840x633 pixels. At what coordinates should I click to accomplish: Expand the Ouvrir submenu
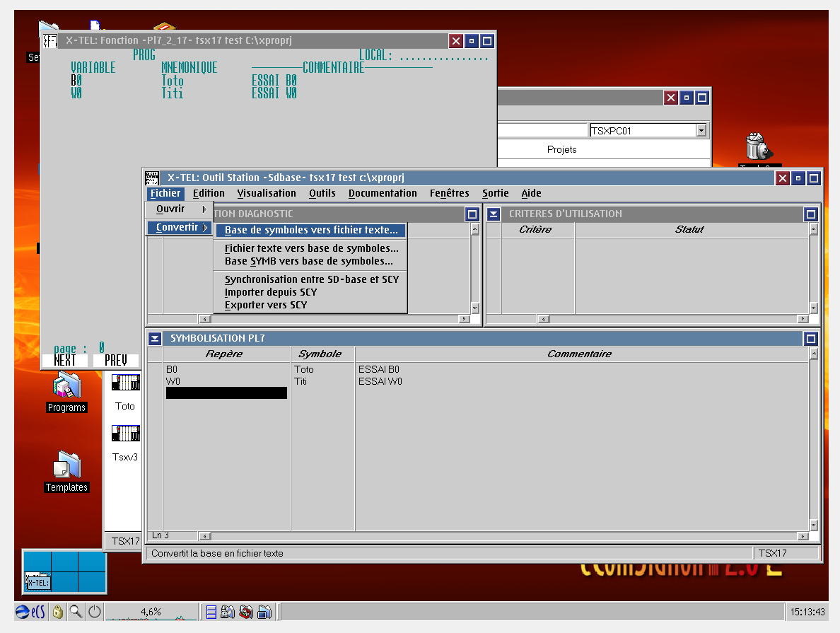[x=179, y=209]
